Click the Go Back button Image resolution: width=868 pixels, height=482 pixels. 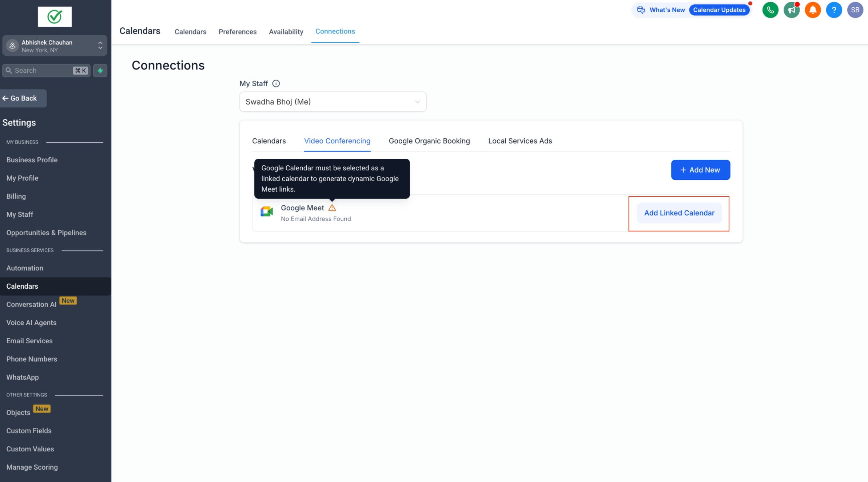[23, 98]
